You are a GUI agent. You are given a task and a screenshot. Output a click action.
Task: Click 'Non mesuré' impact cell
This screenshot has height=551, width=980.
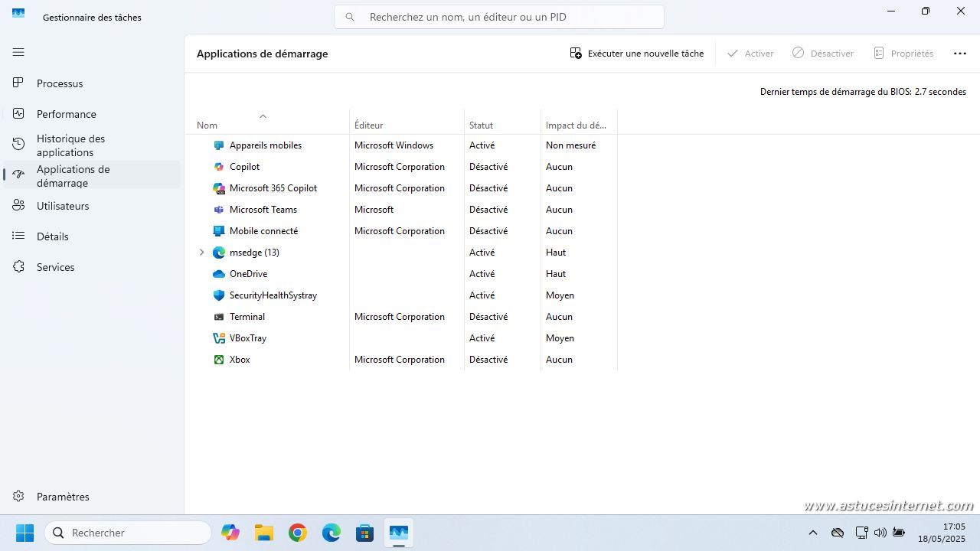click(570, 145)
